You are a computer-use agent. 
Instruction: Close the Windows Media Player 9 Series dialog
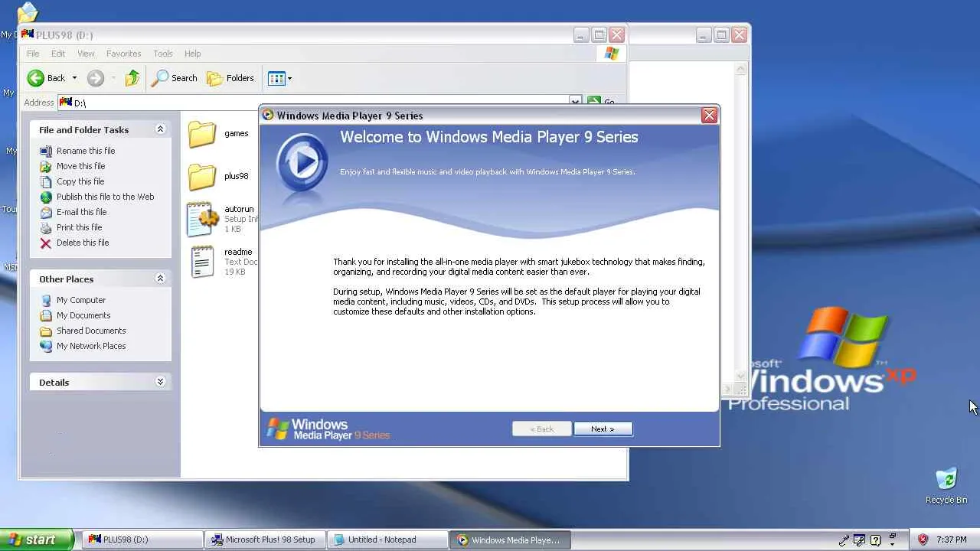(709, 115)
